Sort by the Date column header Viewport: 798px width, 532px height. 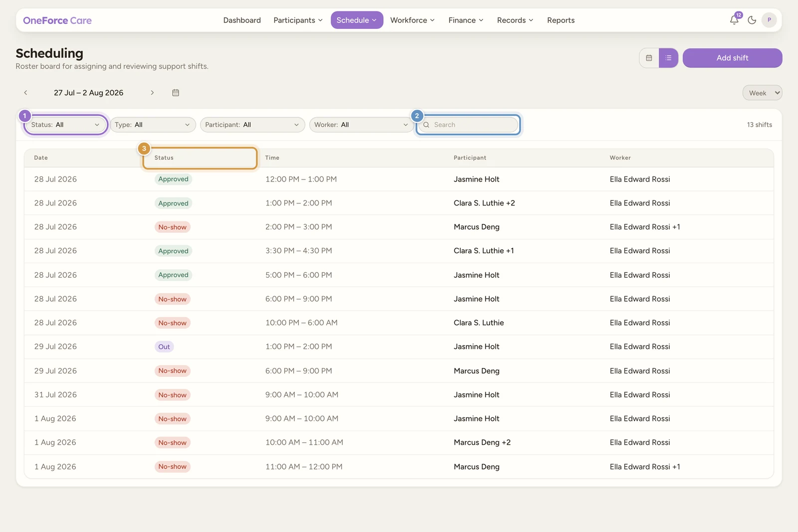tap(41, 158)
